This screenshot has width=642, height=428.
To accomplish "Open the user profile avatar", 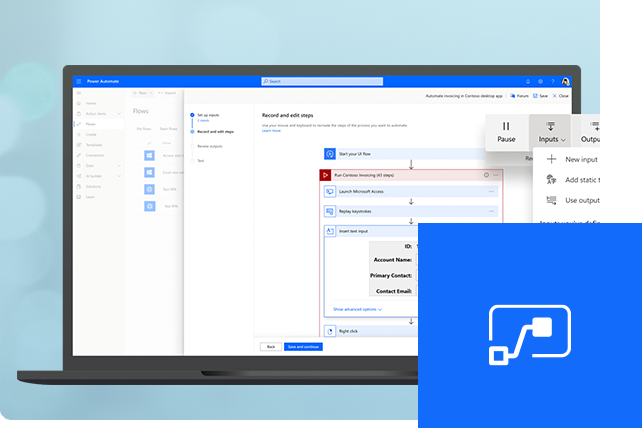I will [x=565, y=81].
